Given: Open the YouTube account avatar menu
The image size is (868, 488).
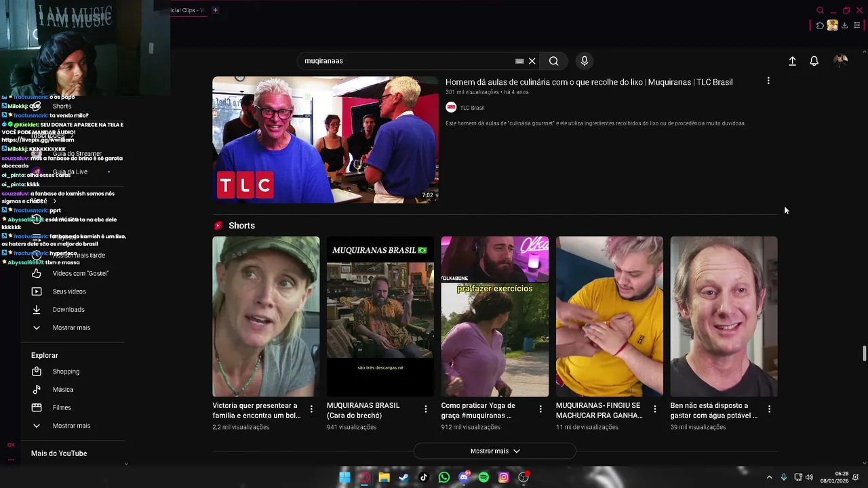Looking at the screenshot, I should (841, 61).
